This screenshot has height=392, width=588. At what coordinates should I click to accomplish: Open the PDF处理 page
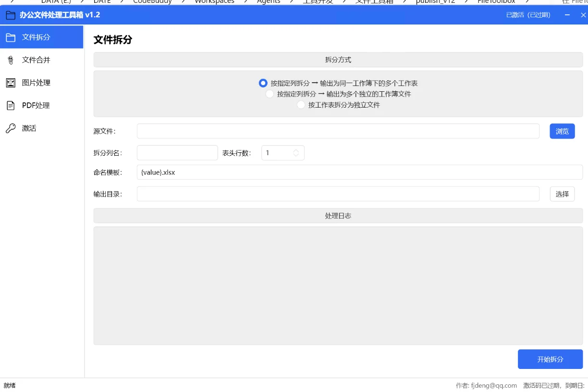pos(42,105)
